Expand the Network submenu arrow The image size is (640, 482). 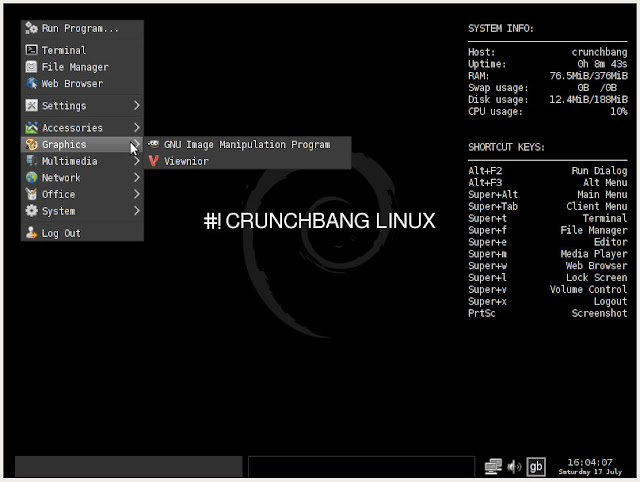click(x=137, y=178)
